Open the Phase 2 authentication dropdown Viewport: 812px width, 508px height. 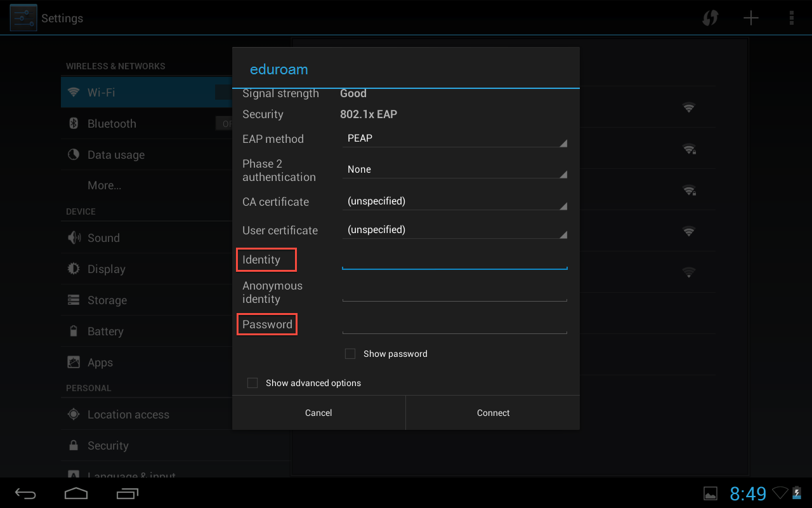(454, 170)
